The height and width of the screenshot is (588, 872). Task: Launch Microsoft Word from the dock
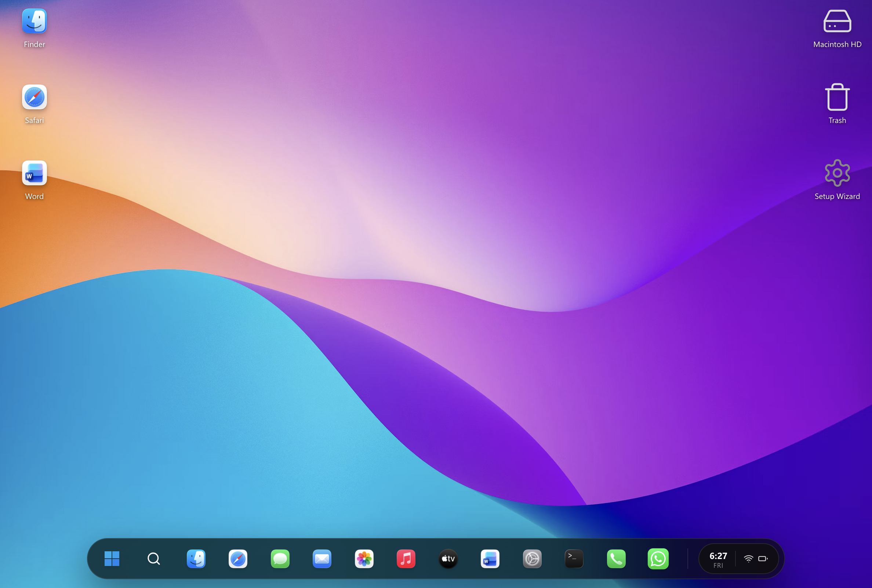coord(490,558)
